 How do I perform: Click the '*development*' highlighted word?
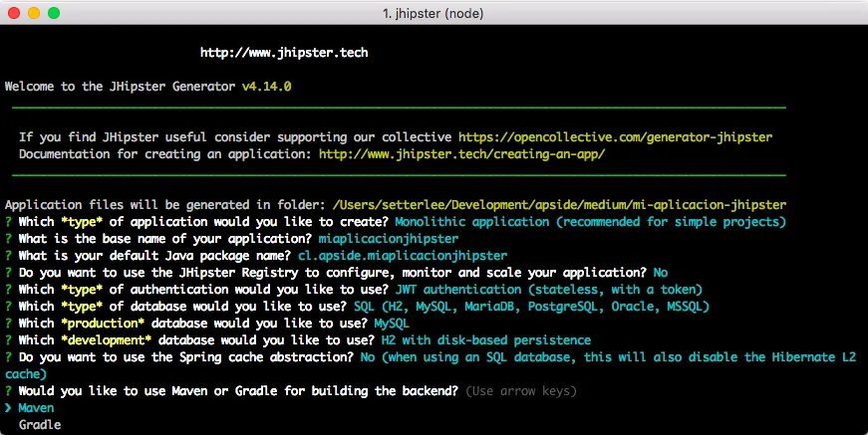[109, 340]
